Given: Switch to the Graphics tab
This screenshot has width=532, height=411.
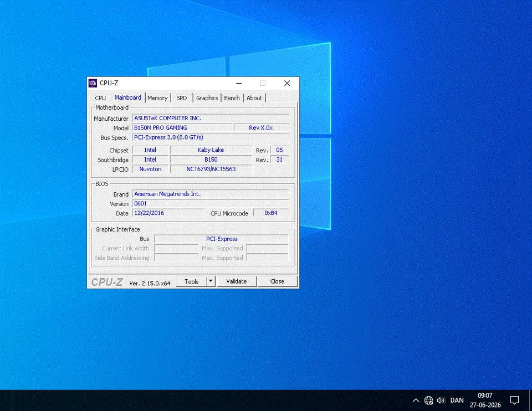Looking at the screenshot, I should (207, 98).
